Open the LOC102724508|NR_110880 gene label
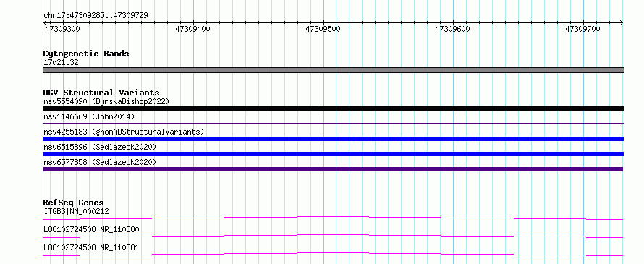644x264 pixels. point(91,229)
